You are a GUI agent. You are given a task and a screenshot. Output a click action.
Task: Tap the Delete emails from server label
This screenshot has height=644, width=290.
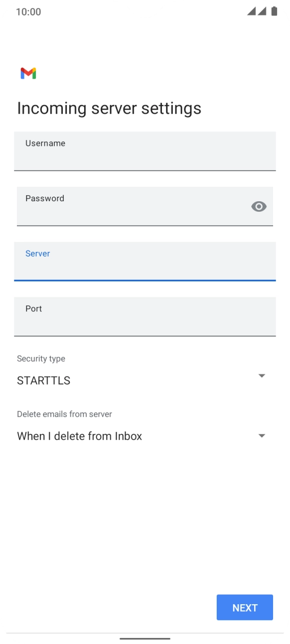point(64,414)
